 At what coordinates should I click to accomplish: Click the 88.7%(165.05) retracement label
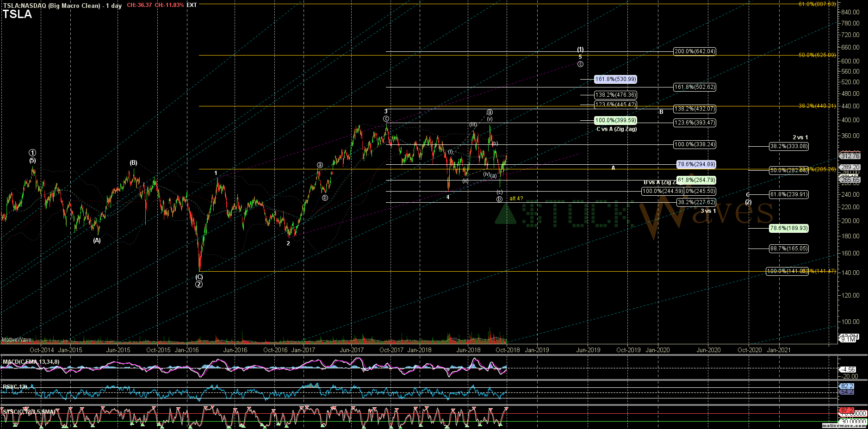789,249
